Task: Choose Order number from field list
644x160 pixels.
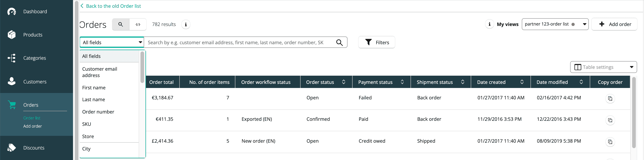Action: pyautogui.click(x=98, y=112)
